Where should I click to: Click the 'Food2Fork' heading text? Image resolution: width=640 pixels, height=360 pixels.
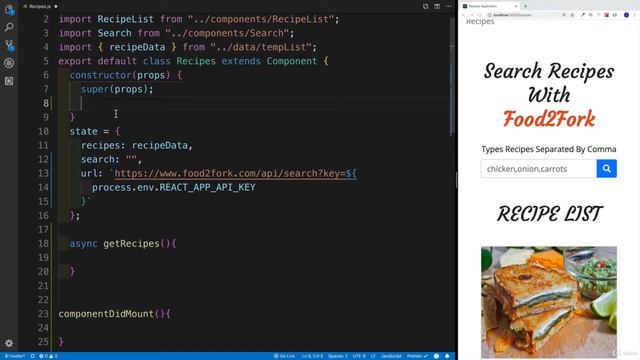(x=549, y=119)
